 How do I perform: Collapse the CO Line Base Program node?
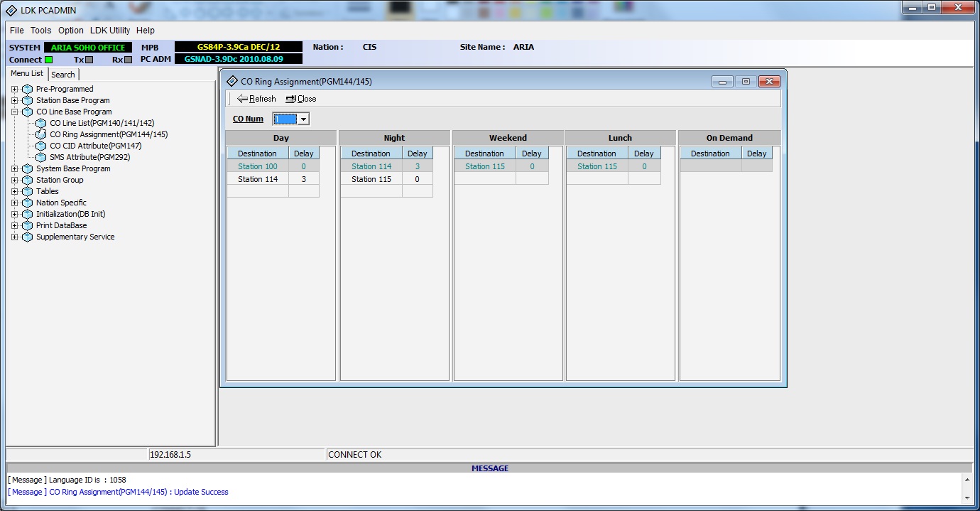[14, 112]
